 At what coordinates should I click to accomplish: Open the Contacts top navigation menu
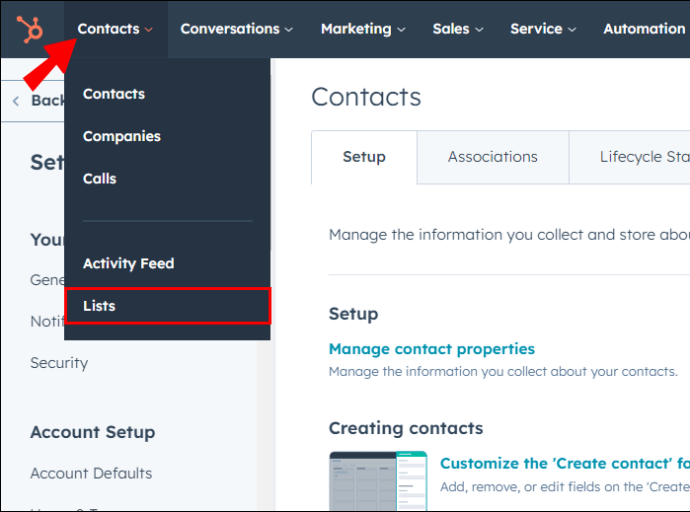point(115,29)
